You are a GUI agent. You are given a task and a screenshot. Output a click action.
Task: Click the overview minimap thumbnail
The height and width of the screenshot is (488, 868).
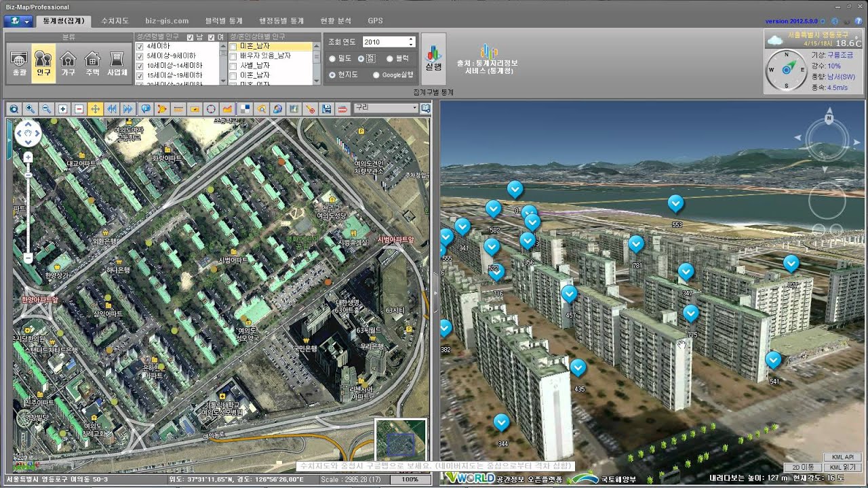pyautogui.click(x=400, y=443)
